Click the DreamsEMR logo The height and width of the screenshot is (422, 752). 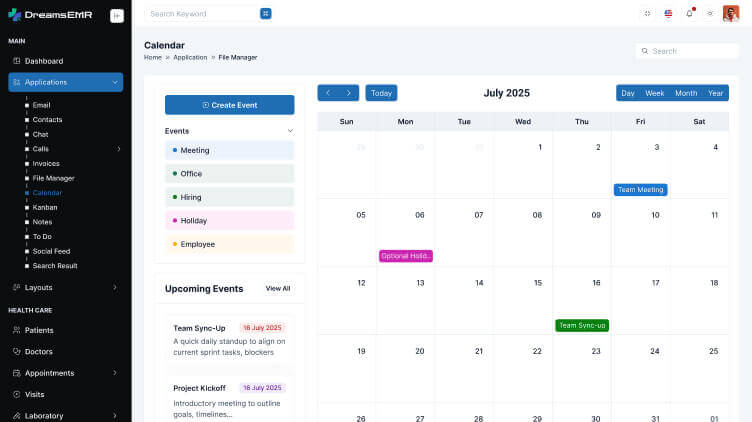[x=50, y=15]
